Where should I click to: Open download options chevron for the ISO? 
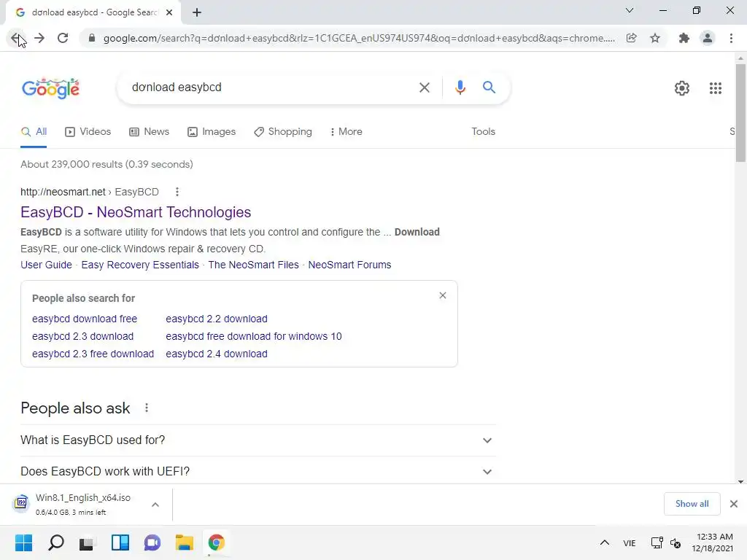(x=155, y=505)
